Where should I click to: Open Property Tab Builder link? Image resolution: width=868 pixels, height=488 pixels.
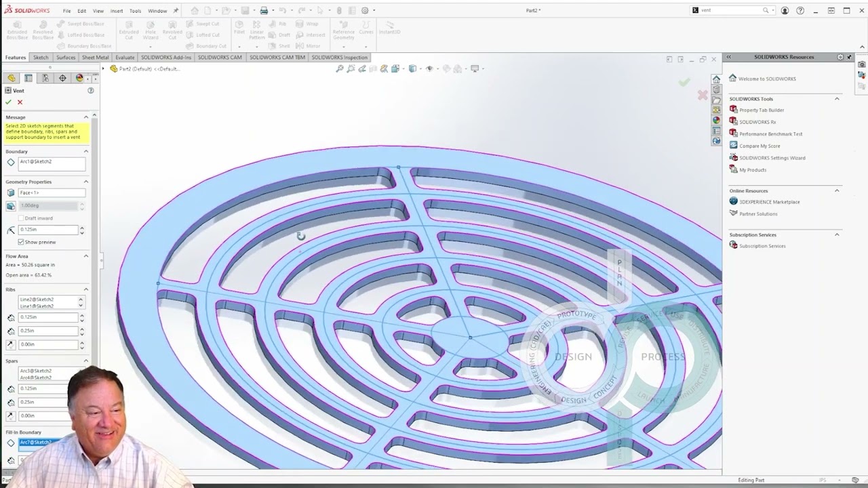[x=762, y=110]
